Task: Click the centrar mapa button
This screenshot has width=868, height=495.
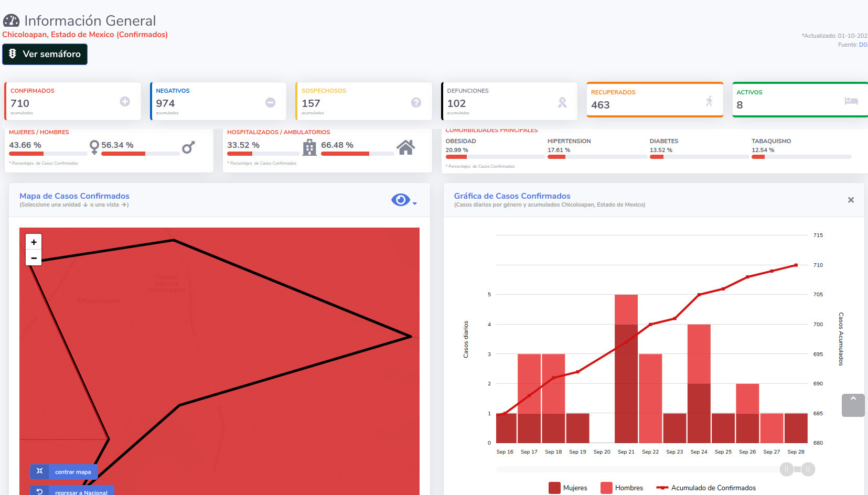Action: click(x=64, y=472)
